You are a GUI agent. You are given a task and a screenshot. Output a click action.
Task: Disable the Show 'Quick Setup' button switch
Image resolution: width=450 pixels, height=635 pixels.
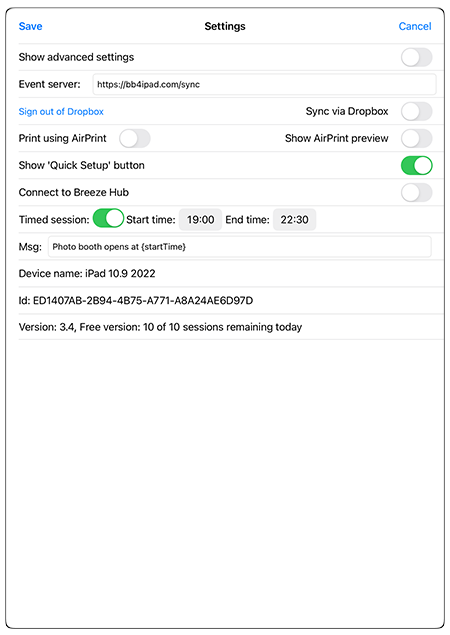tap(416, 166)
